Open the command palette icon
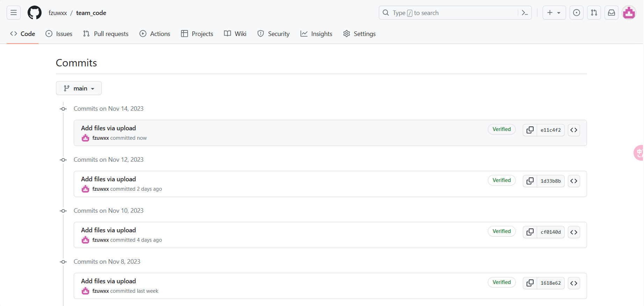The width and height of the screenshot is (644, 306). 524,13
